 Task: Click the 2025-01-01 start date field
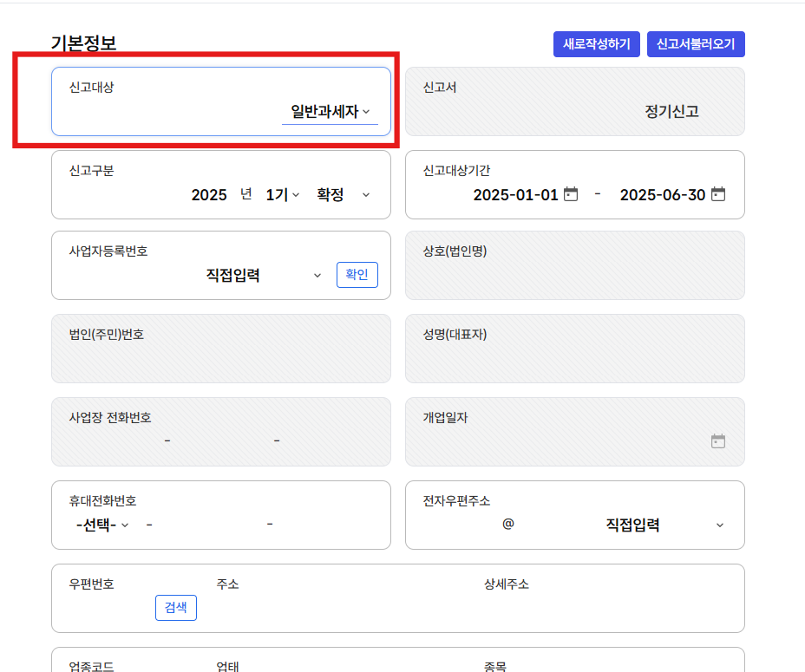pyautogui.click(x=515, y=195)
